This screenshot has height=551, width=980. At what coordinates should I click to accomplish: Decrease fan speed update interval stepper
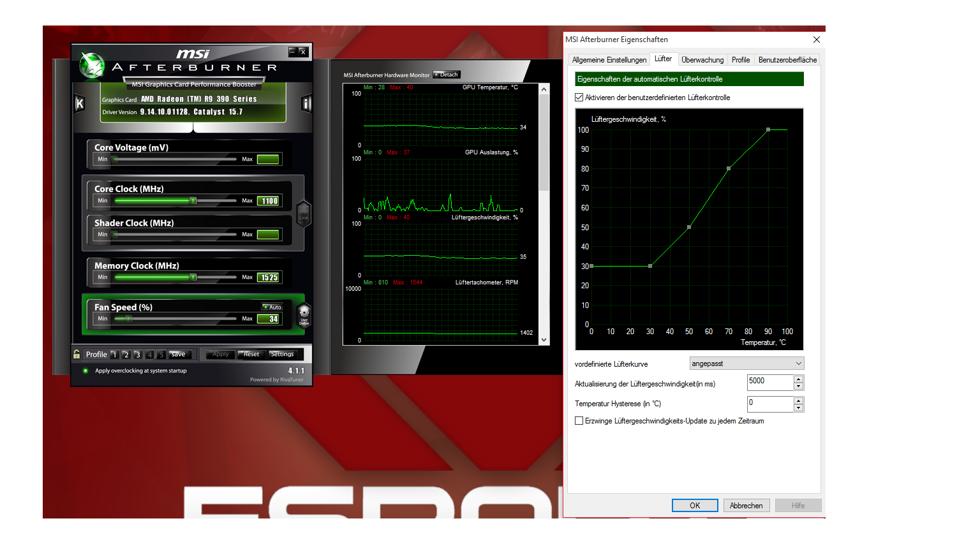point(798,386)
